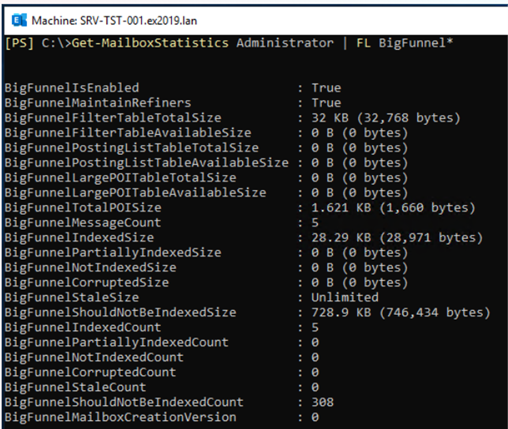Screen dimensions: 508x429
Task: Click the 'BigFunnelShouldNotBeIndexedCount' property name
Action: [x=124, y=402]
